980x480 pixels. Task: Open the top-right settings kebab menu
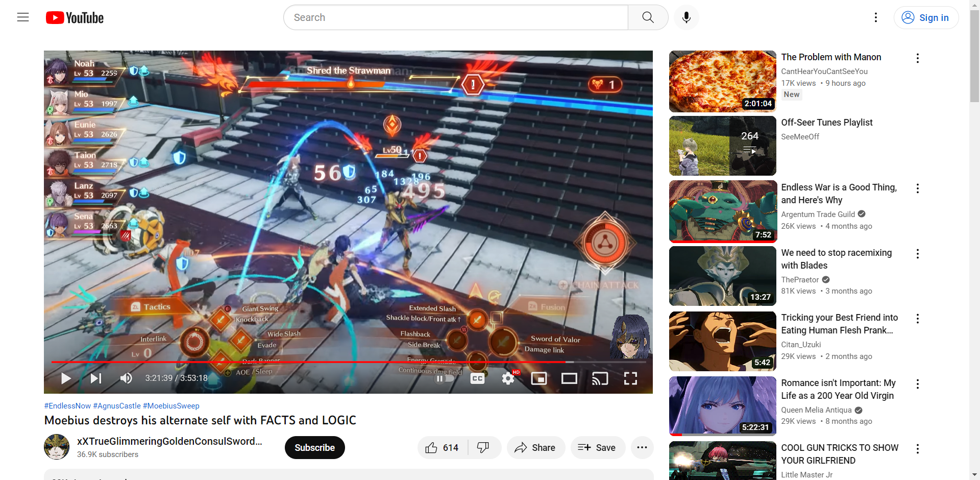coord(876,17)
